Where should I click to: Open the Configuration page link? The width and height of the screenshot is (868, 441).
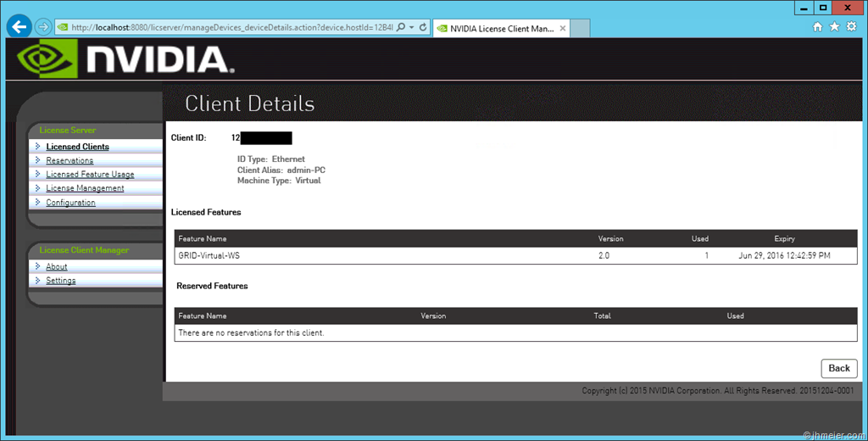(70, 203)
